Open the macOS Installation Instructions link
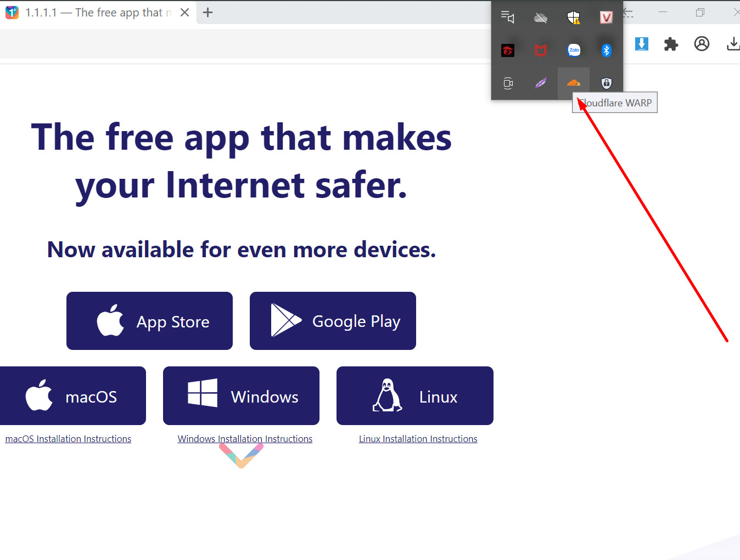This screenshot has height=560, width=740. click(x=68, y=439)
